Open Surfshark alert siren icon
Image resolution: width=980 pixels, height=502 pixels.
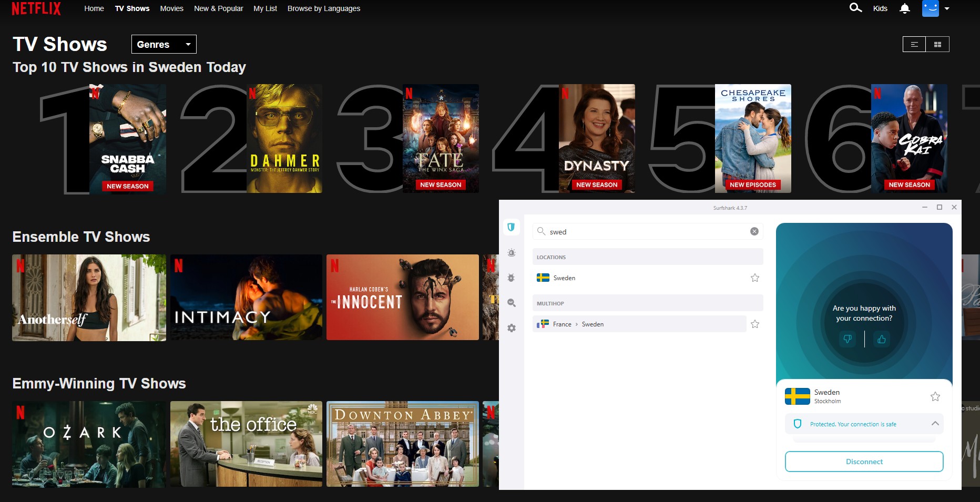(x=511, y=252)
